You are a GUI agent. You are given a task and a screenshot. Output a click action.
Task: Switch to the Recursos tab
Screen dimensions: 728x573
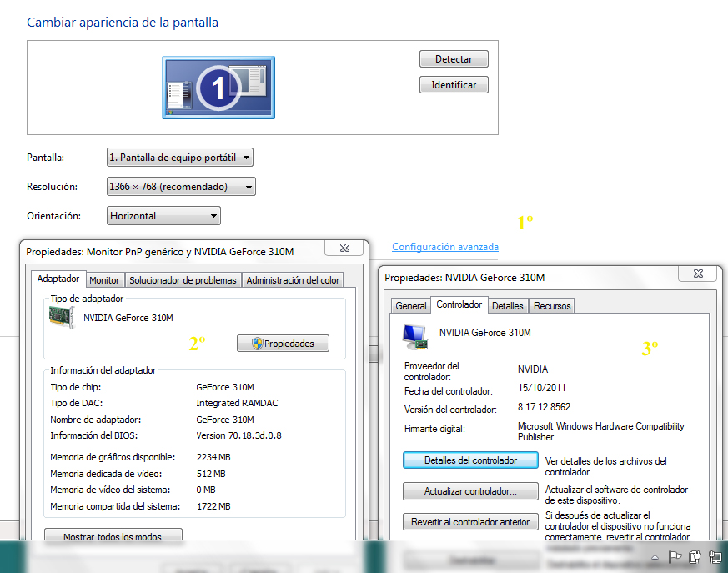(552, 306)
